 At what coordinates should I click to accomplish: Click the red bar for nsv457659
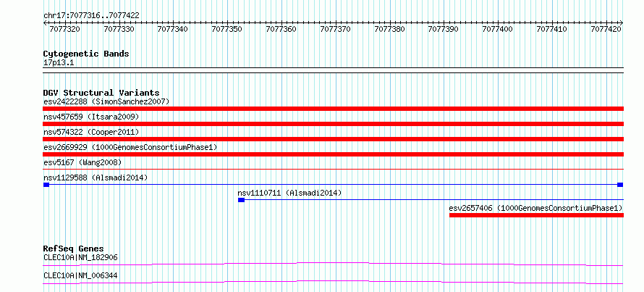point(334,124)
